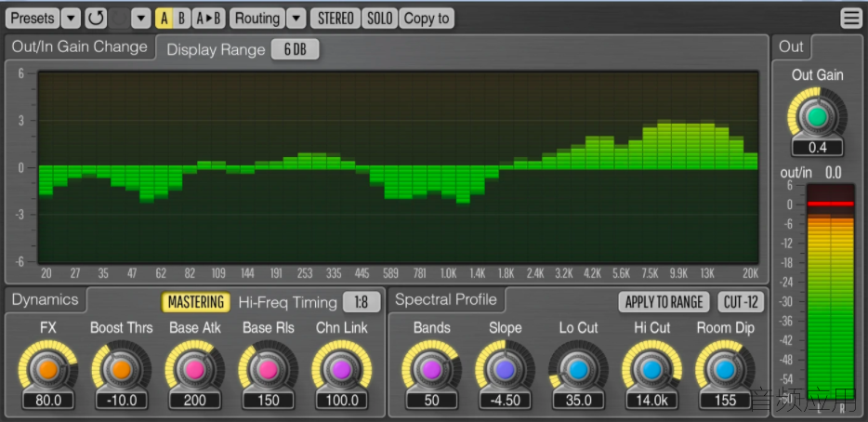Click the purple Chn Link knob

[x=342, y=369]
